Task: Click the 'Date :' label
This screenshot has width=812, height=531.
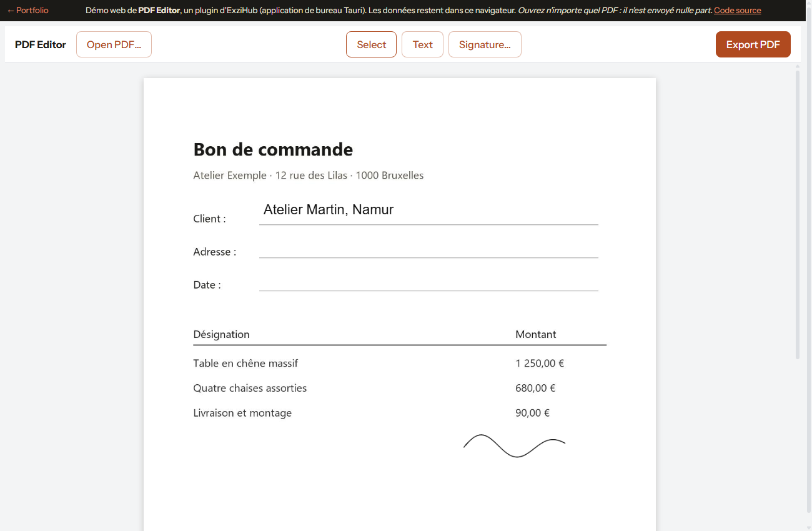Action: pyautogui.click(x=207, y=285)
